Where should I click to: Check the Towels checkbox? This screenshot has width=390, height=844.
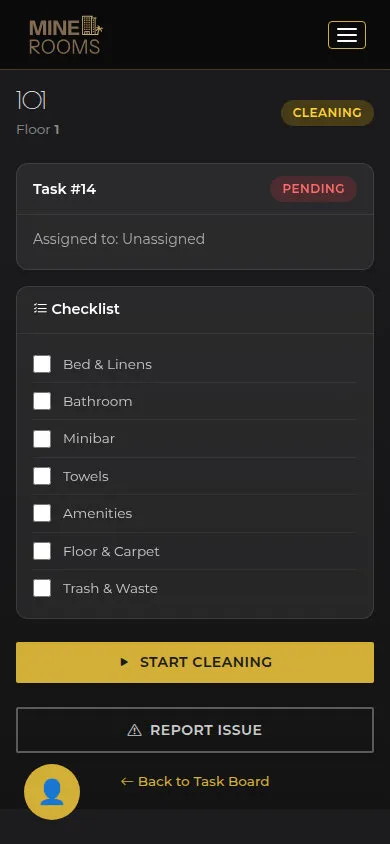coord(42,476)
